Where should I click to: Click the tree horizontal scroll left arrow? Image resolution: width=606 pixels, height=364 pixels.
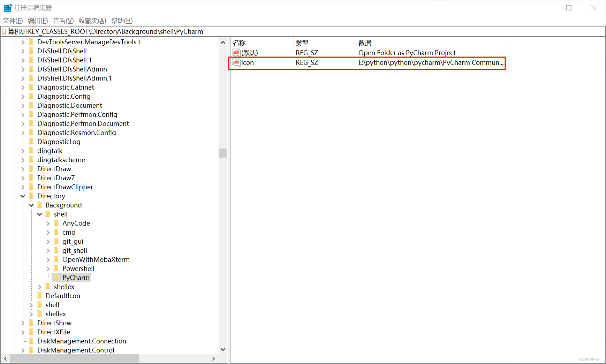(5, 358)
